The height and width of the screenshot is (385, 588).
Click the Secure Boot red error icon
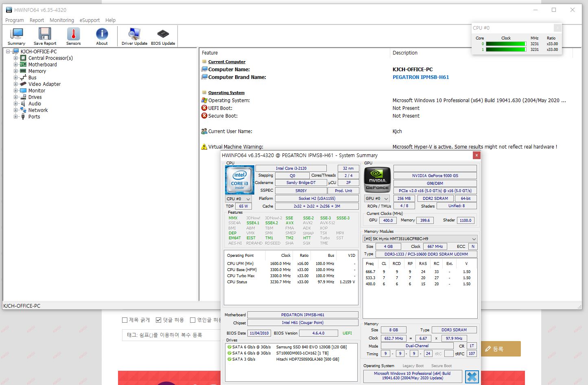204,116
